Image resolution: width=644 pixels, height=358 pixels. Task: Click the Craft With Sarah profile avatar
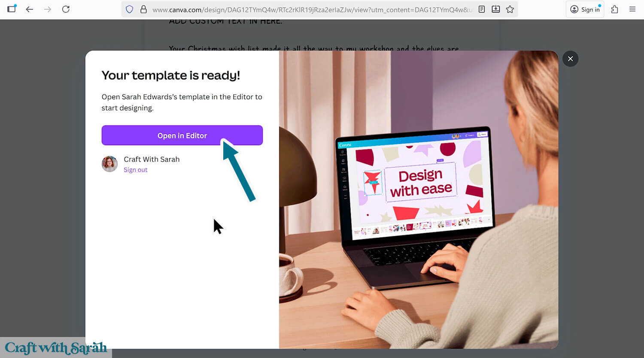[109, 164]
